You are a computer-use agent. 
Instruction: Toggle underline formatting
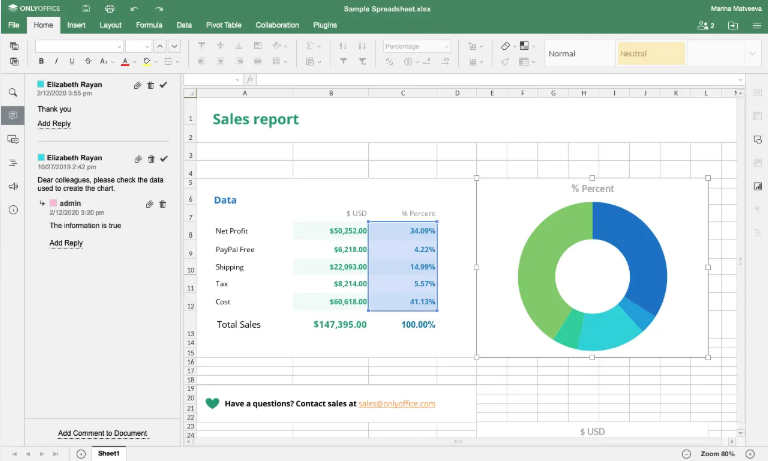pos(72,61)
